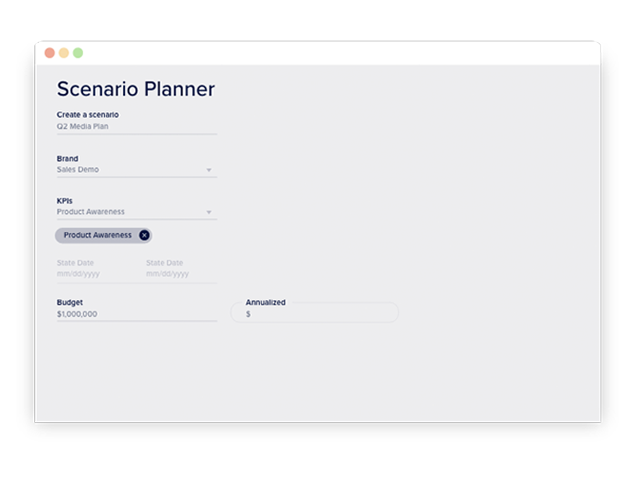Minimize window with the yellow button

click(x=64, y=53)
